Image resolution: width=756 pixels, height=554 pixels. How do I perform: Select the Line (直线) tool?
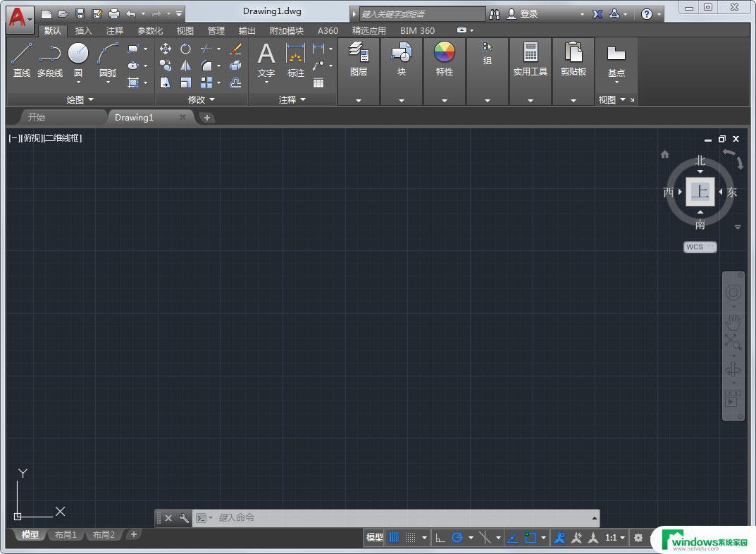(x=21, y=60)
